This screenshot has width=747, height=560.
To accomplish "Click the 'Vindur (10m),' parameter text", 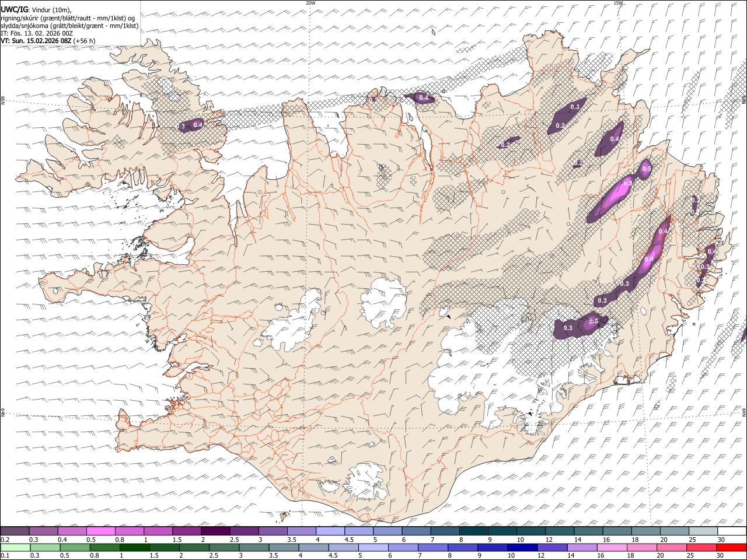I will coord(51,10).
